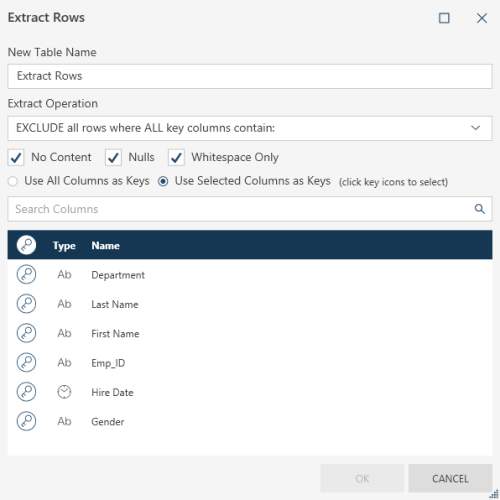Open the Extract Operation dropdown
The image size is (500, 500).
tap(250, 128)
